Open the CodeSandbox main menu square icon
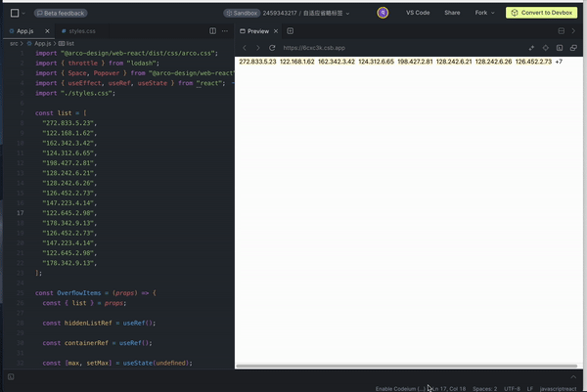 [15, 13]
